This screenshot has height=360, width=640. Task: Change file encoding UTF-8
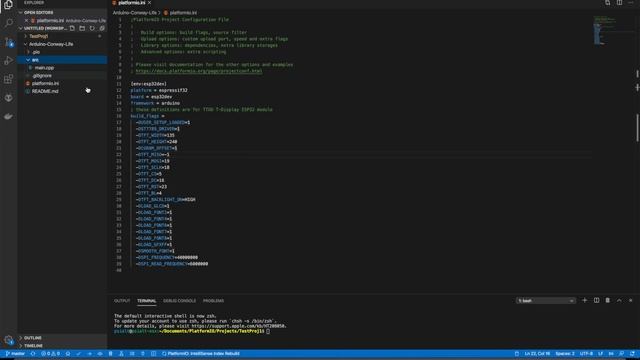[x=586, y=353]
